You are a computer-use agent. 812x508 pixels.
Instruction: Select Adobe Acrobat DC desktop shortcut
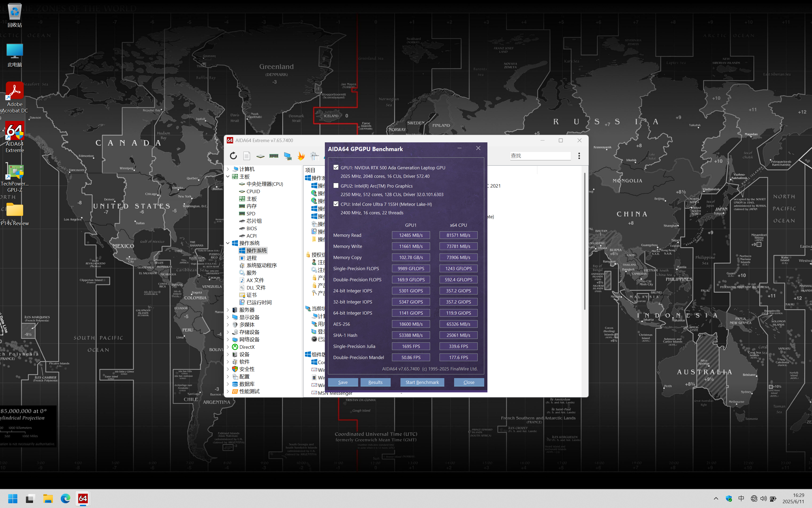15,98
